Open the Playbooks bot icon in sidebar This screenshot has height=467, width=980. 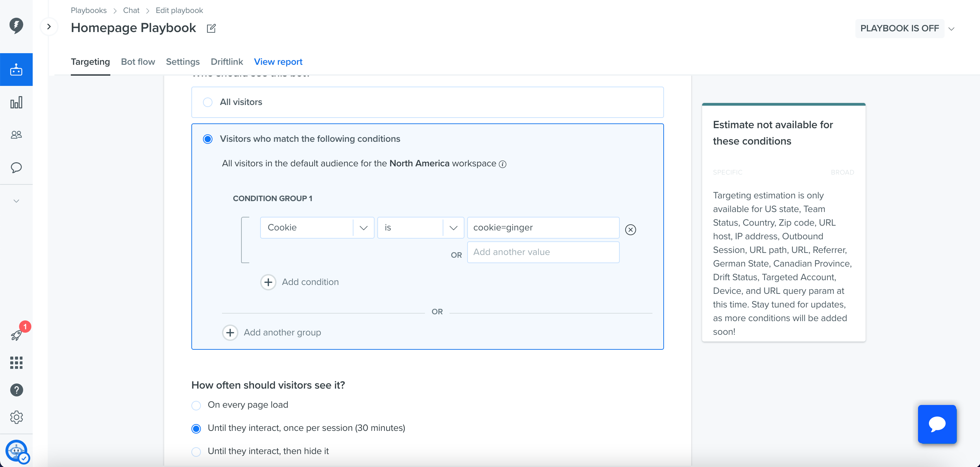(16, 70)
